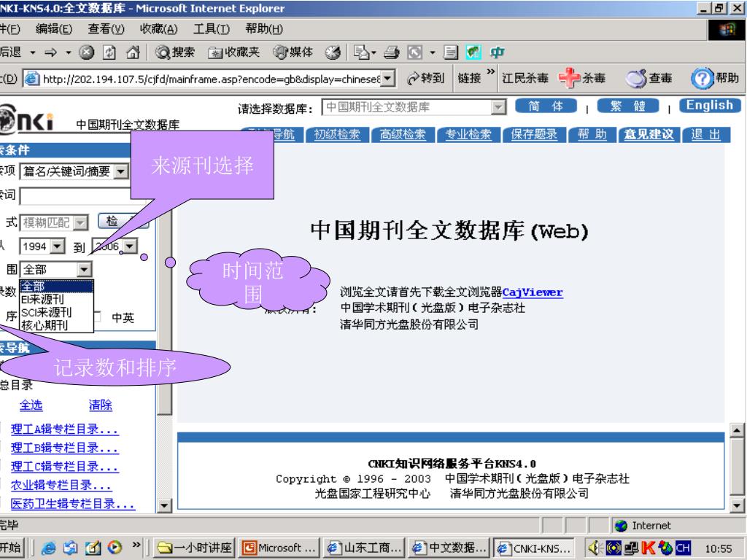Screen dimensions: 747x560
Task: Launch Internet Explorer from quick launch
Action: 48,548
